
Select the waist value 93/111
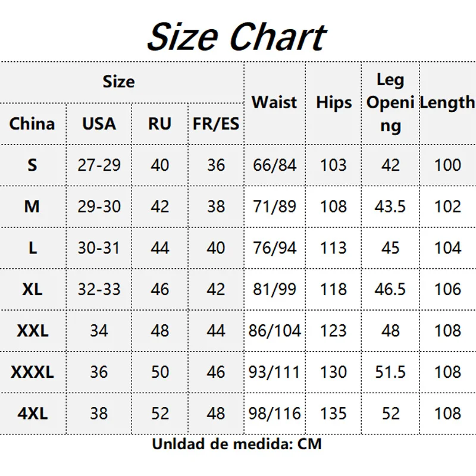coord(274,372)
